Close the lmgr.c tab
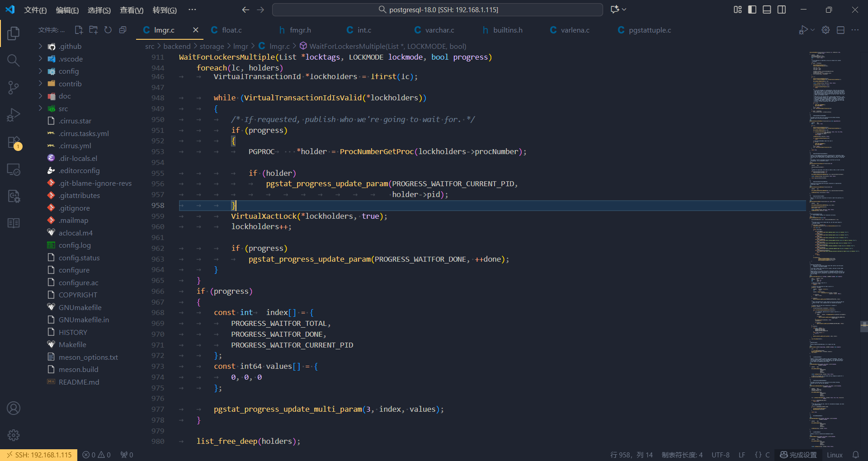Viewport: 868px width, 461px height. click(x=195, y=30)
